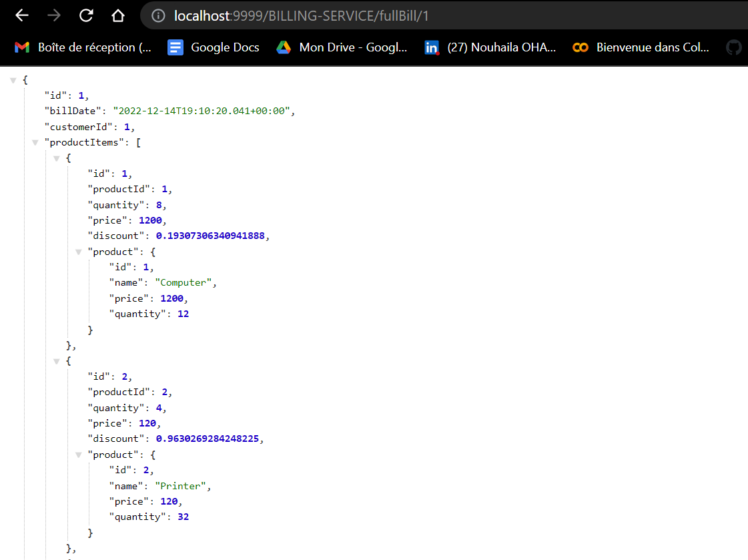Click the Google Drive bookmark icon
Image resolution: width=748 pixels, height=560 pixels.
coord(283,47)
